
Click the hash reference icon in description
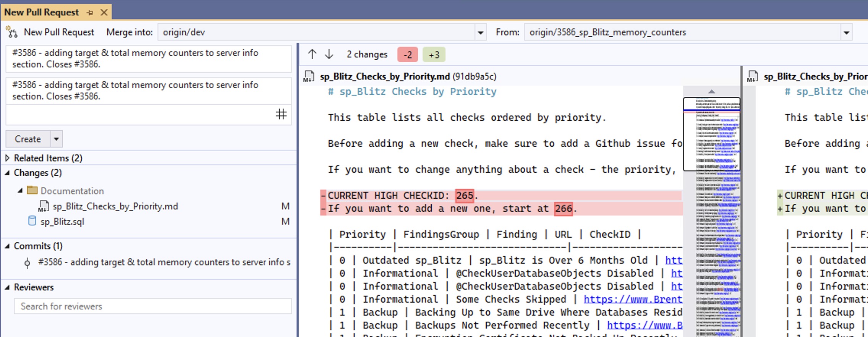pos(281,114)
